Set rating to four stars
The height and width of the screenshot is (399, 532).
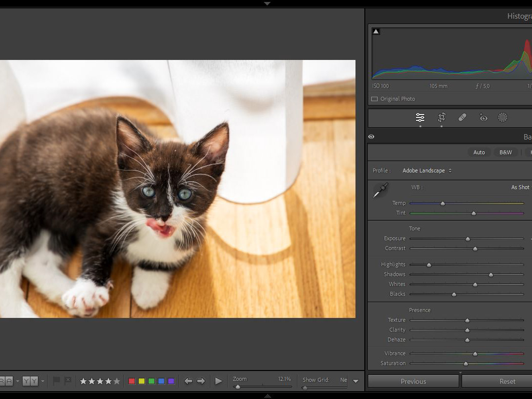coord(108,381)
